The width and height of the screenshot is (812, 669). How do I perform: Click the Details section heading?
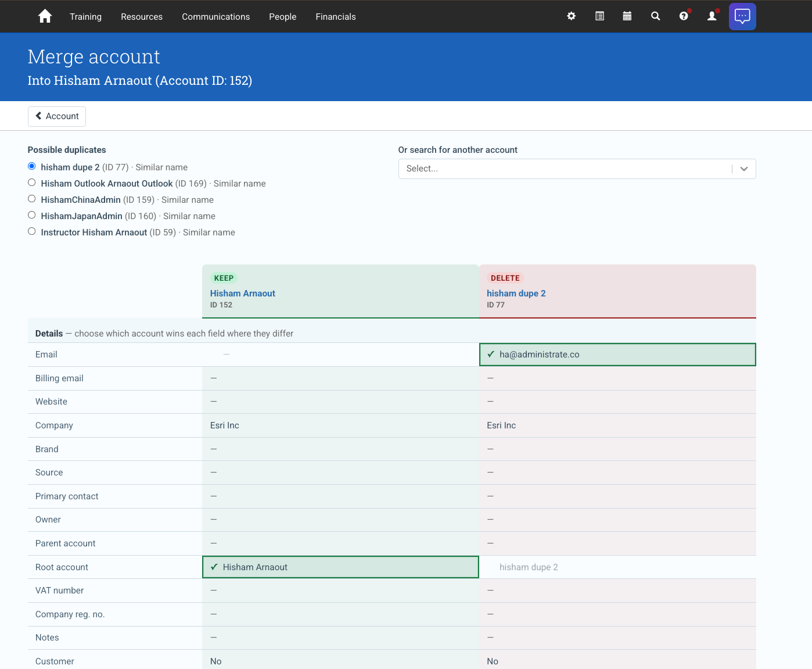49,334
